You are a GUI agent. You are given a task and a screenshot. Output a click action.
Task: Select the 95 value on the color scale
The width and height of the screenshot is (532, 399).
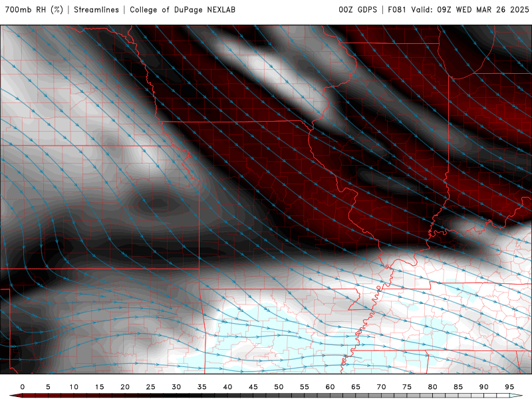tap(509, 387)
